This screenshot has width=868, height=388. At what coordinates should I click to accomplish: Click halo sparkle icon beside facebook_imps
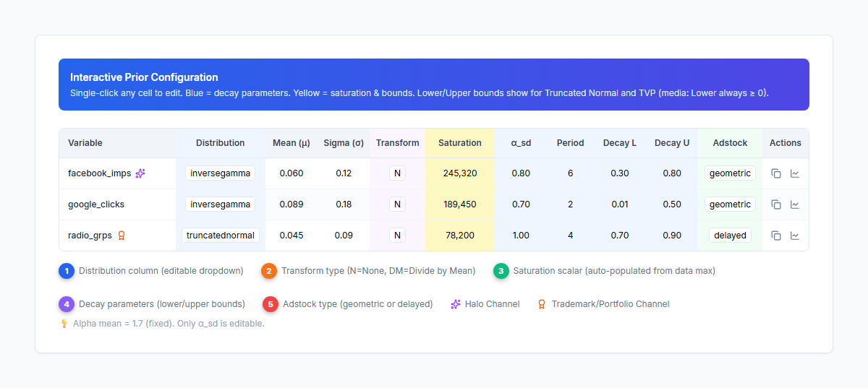coord(140,173)
